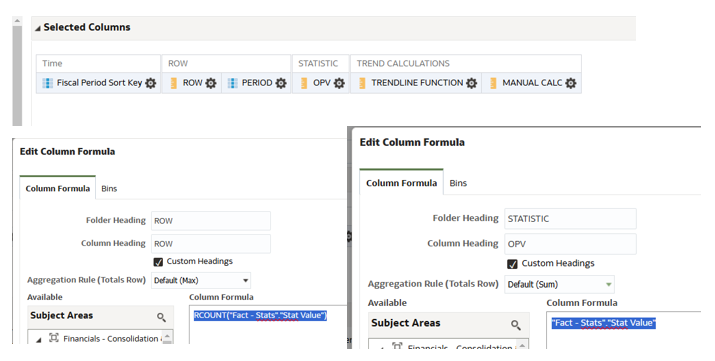
Task: Toggle Custom Headings checkbox in ROW dialog
Action: coord(158,262)
